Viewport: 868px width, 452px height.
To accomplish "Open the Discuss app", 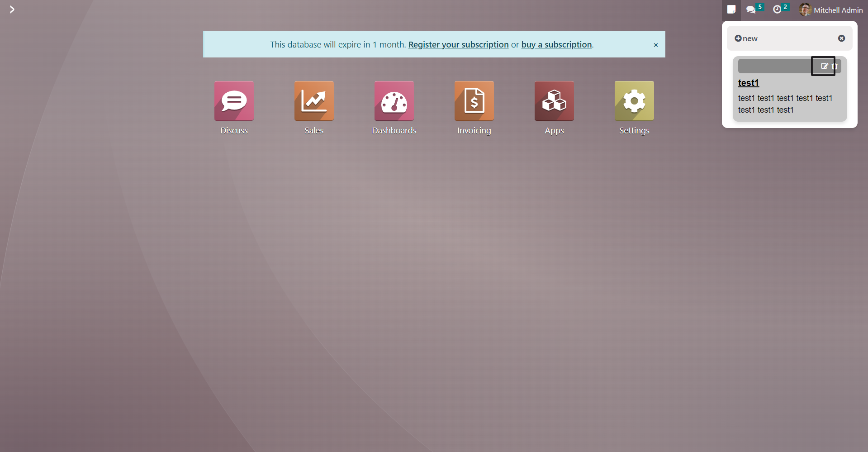I will coord(234,101).
